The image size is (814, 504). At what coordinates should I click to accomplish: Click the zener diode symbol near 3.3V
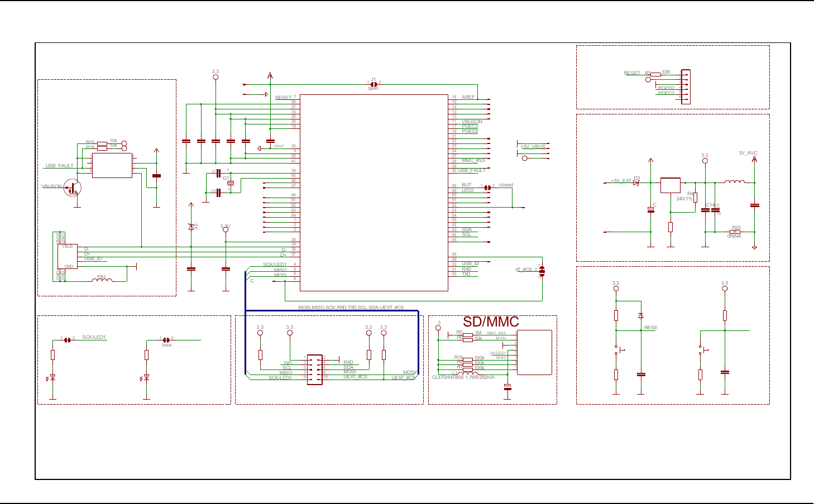(x=190, y=227)
